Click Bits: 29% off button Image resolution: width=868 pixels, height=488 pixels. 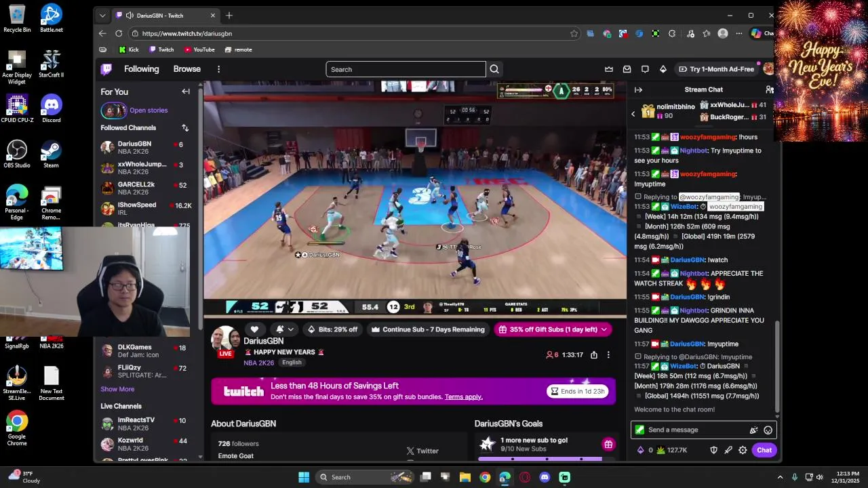(x=332, y=329)
